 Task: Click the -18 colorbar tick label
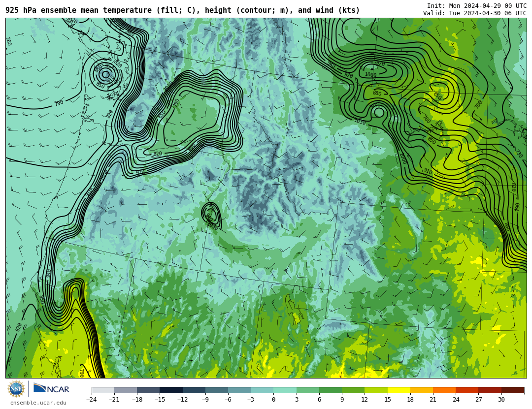(x=137, y=400)
